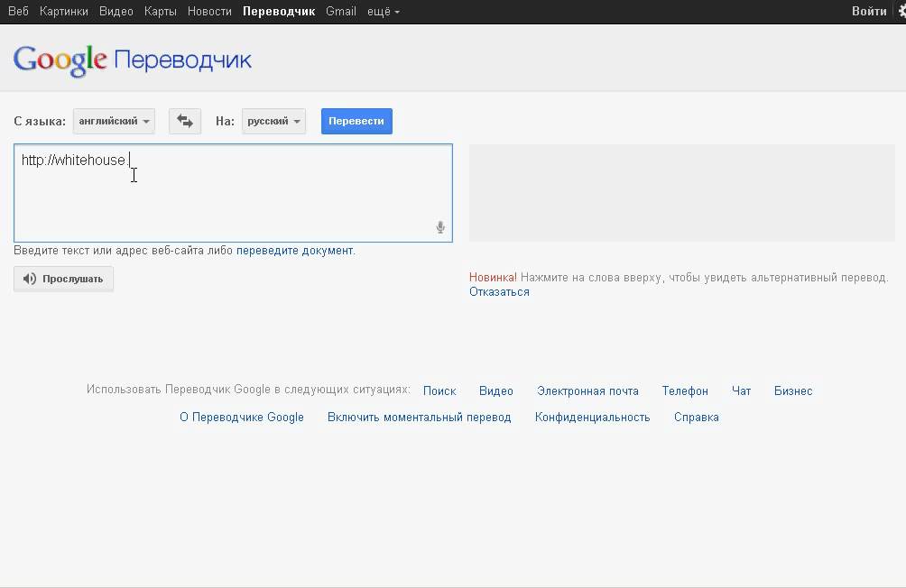This screenshot has height=588, width=906.
Task: Switch to Новости in the top bar
Action: [209, 12]
